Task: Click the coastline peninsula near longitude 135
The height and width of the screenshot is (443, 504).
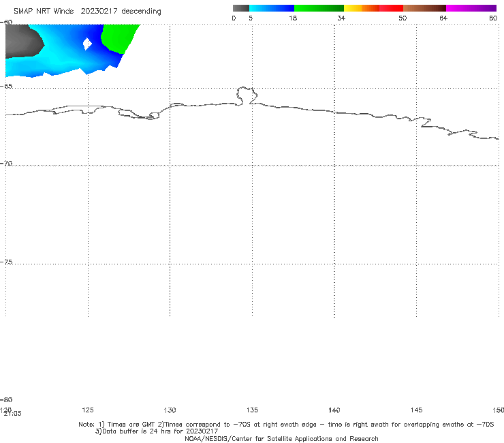Action: point(247,95)
